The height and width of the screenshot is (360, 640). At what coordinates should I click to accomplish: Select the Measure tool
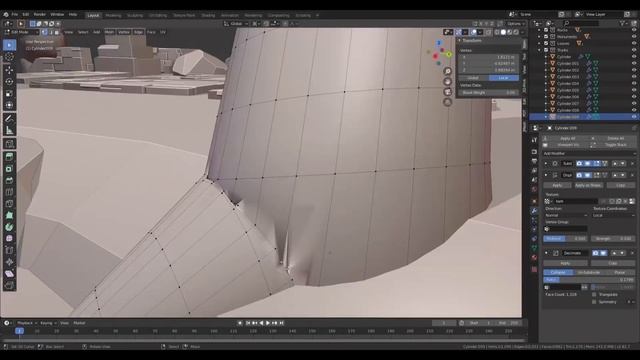(x=9, y=130)
